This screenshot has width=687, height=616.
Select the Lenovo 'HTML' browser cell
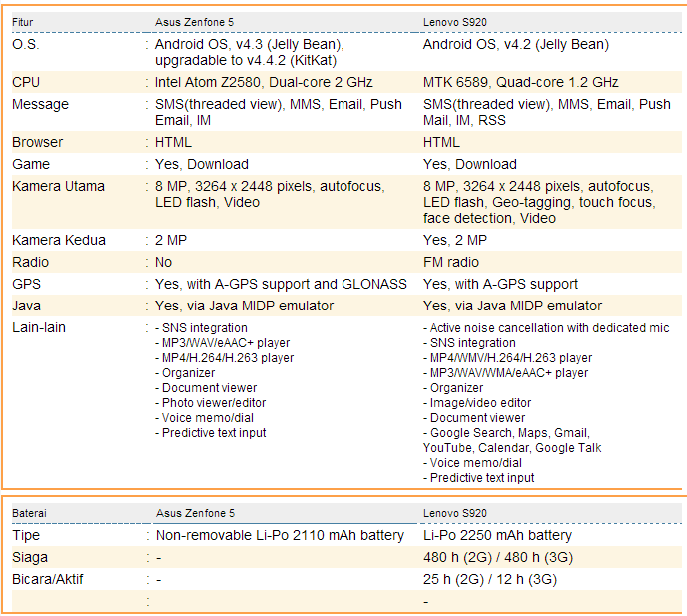[441, 142]
